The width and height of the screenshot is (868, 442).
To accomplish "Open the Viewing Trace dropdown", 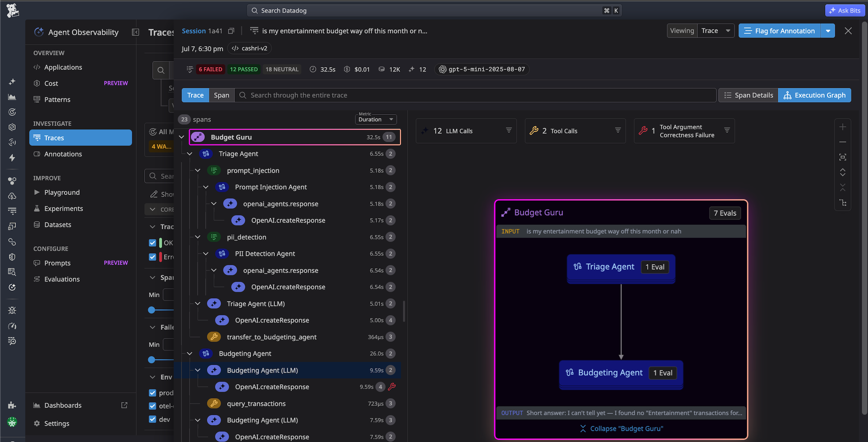I will 716,31.
